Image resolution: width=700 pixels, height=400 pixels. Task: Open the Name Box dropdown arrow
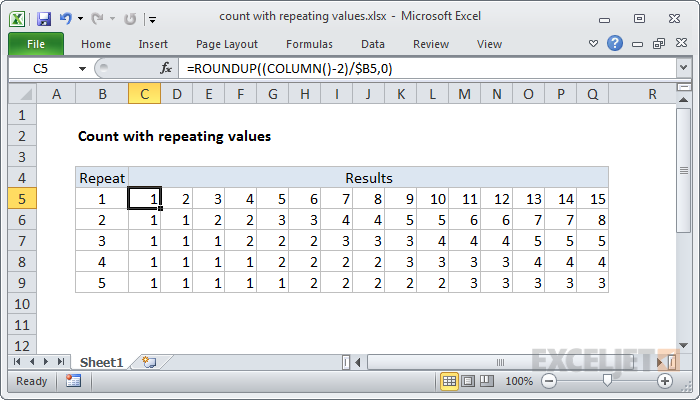82,69
